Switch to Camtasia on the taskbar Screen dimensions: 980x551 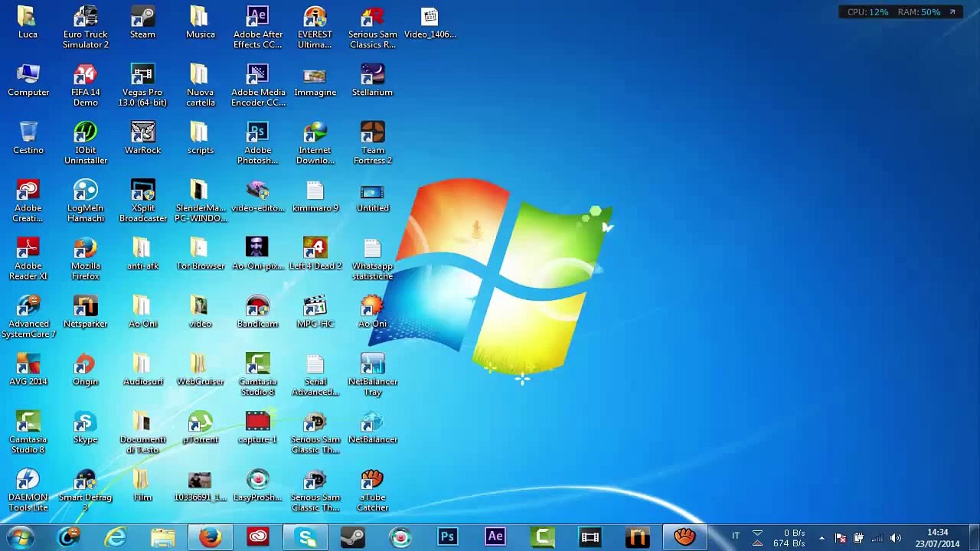click(x=543, y=537)
